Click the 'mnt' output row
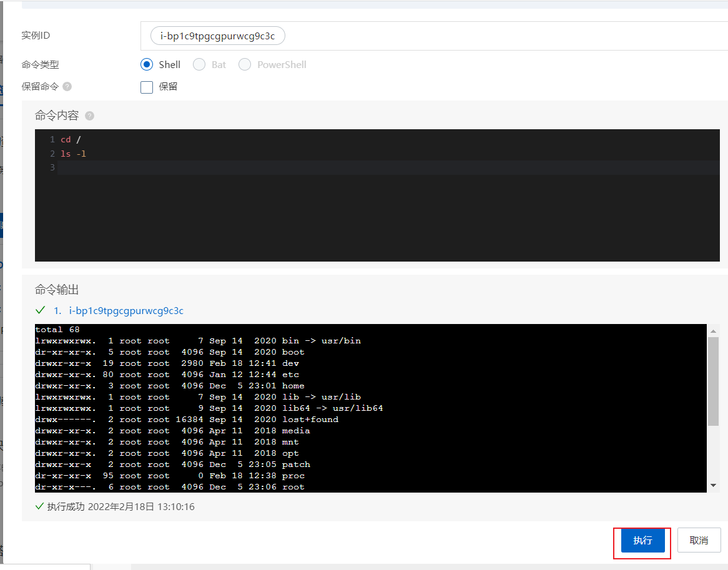Screen dimensions: 728x570 tap(167, 442)
